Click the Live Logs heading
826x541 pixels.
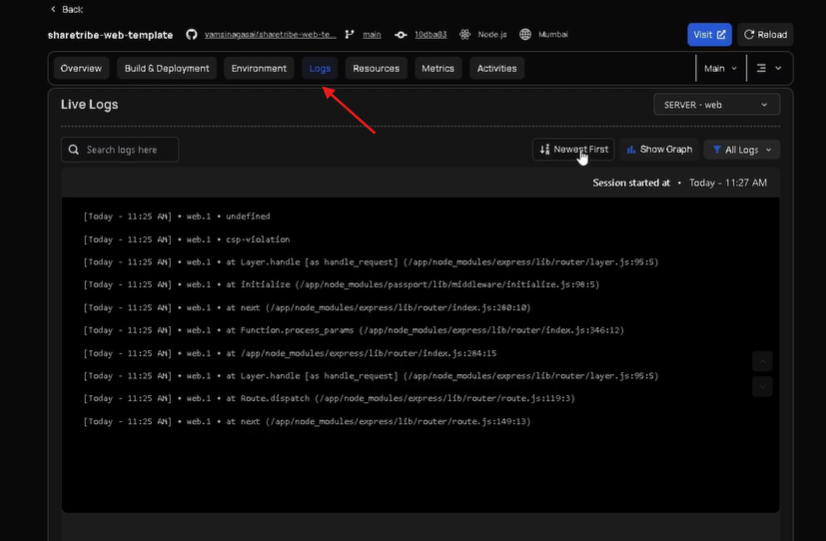(x=90, y=104)
